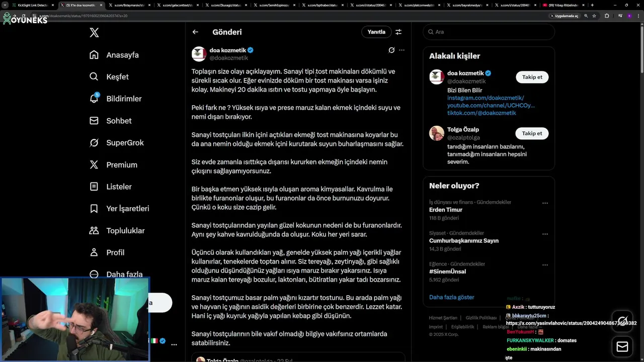Open Profil person icon
This screenshot has width=644, height=362.
tap(94, 252)
